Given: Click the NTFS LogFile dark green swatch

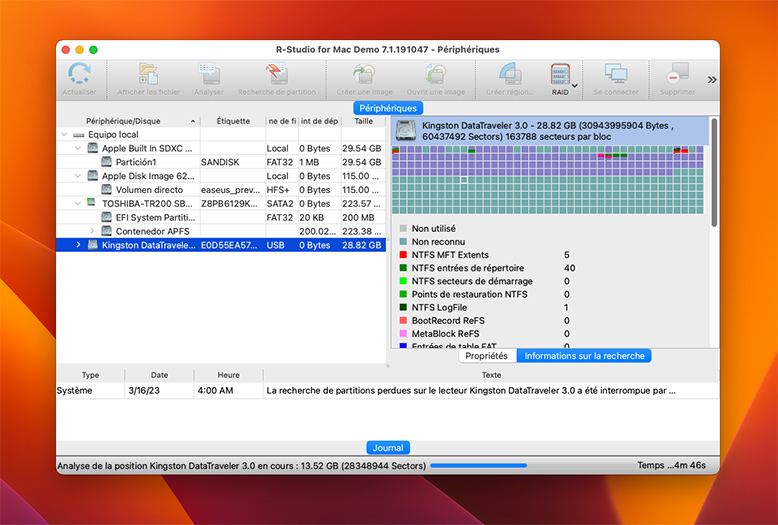Looking at the screenshot, I should point(403,307).
